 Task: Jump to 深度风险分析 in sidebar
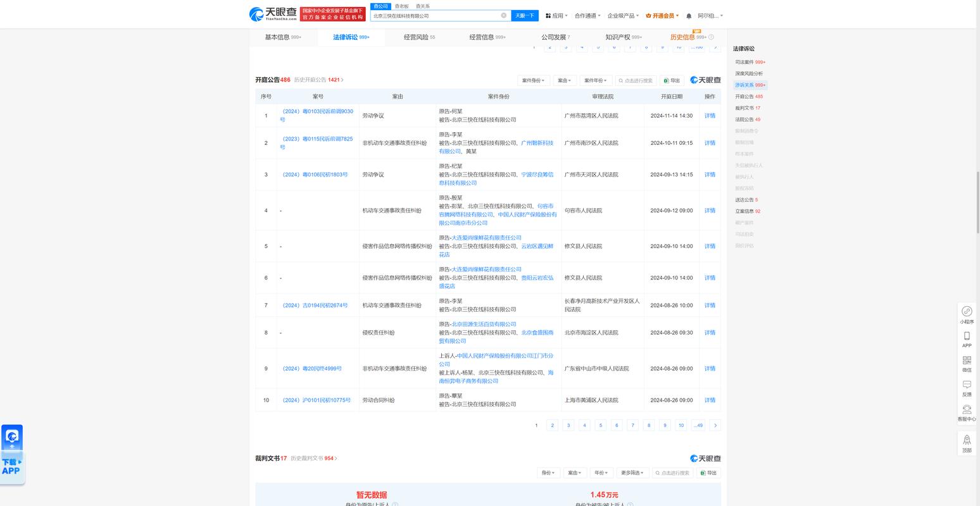[x=749, y=73]
